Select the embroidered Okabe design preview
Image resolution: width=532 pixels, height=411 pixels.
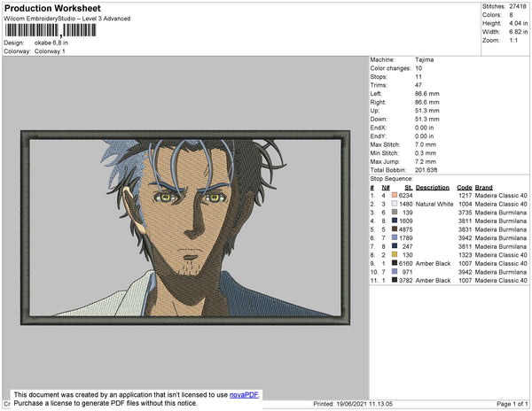(x=185, y=228)
